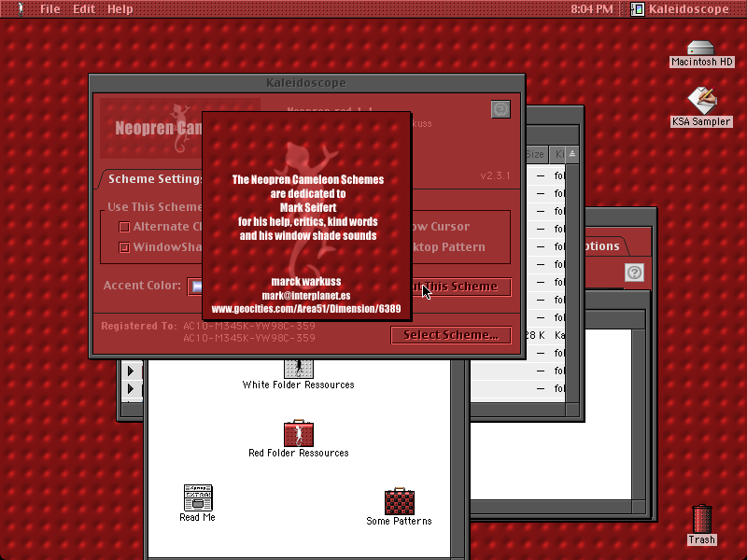Viewport: 747px width, 560px height.
Task: Expand the lower disclosure triangle in list
Action: 131,389
